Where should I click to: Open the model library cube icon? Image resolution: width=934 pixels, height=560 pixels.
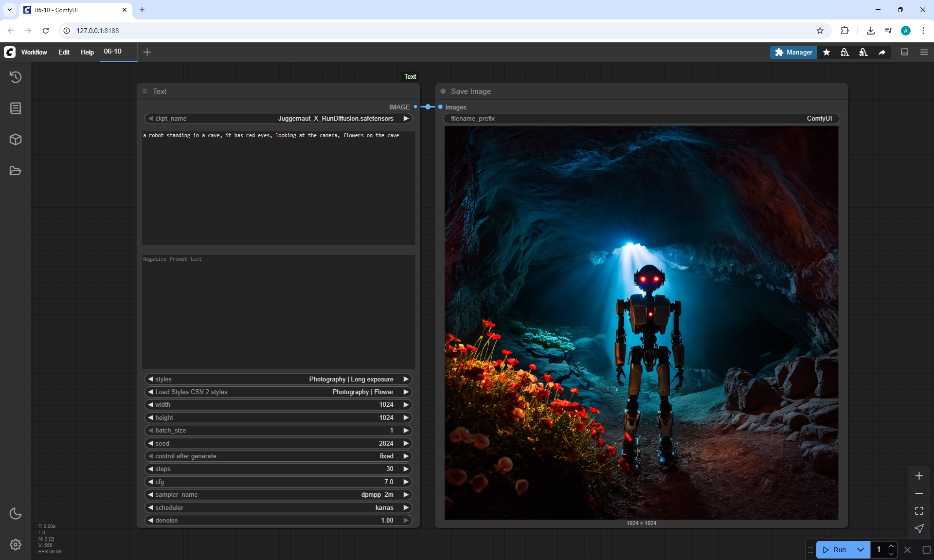pyautogui.click(x=16, y=140)
